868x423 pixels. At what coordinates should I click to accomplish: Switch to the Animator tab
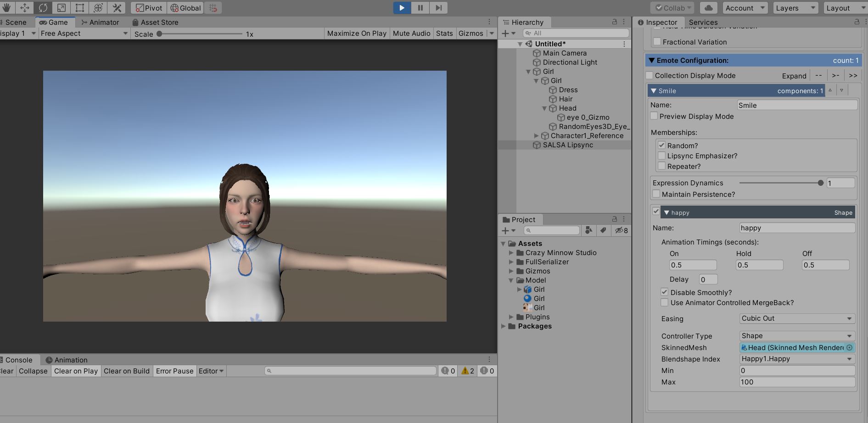(100, 22)
